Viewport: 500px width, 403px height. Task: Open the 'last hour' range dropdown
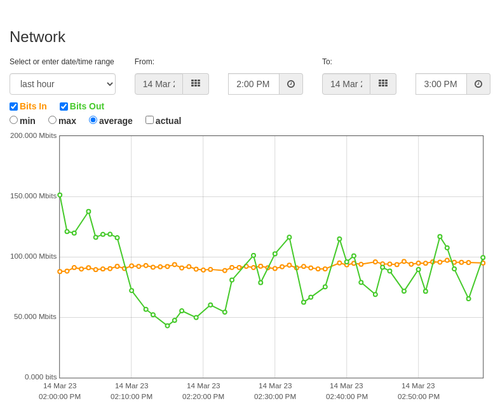pos(63,84)
